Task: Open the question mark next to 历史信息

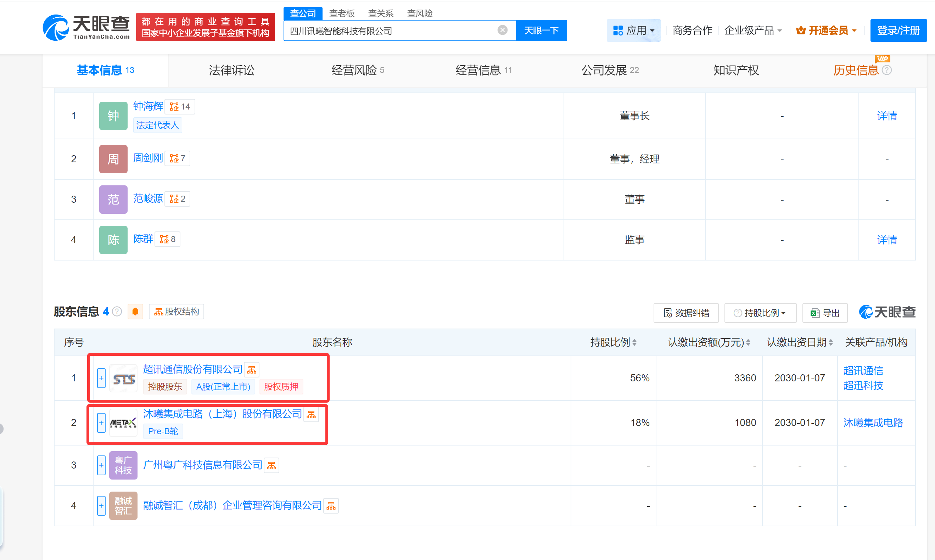Action: tap(887, 70)
